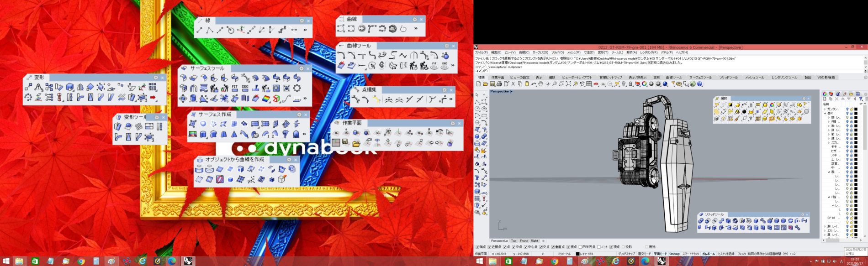Image resolution: width=868 pixels, height=266 pixels.
Task: Click the Undo arrow icon in Rhino toolbar
Action: tap(534, 84)
